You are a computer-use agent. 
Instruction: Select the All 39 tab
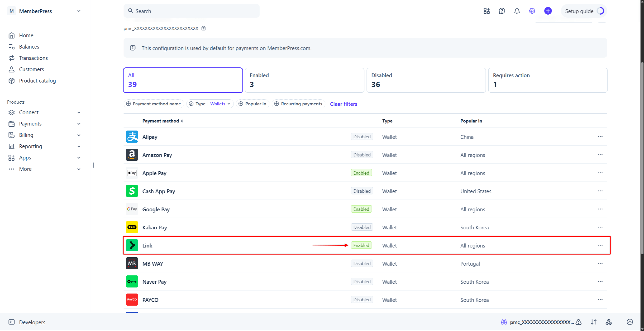(183, 80)
